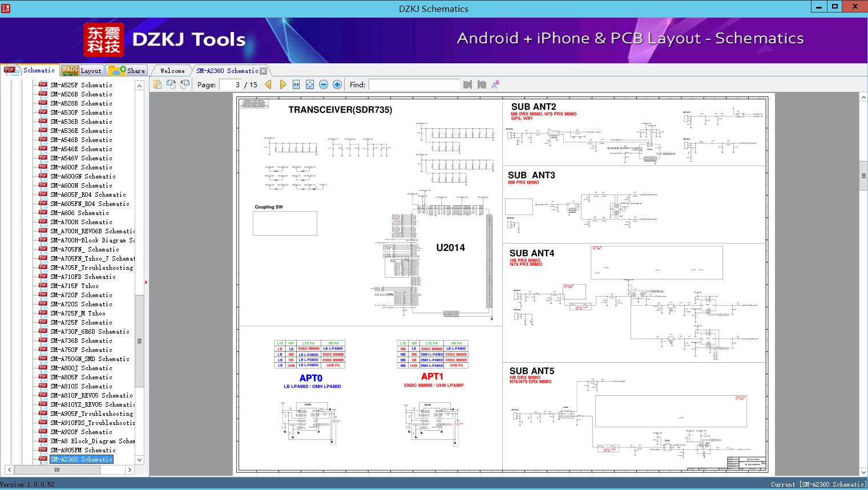Click the tree panel vertical scrollbar thumb

139,341
